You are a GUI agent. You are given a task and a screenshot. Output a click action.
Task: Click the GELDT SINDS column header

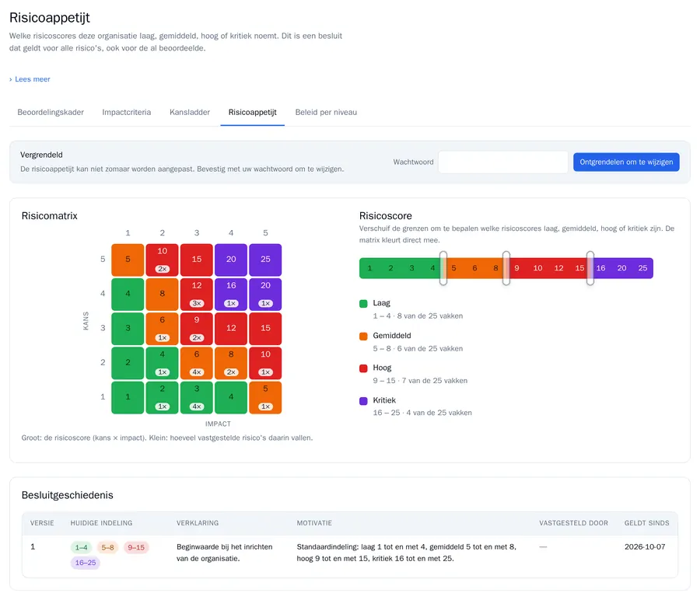[646, 523]
